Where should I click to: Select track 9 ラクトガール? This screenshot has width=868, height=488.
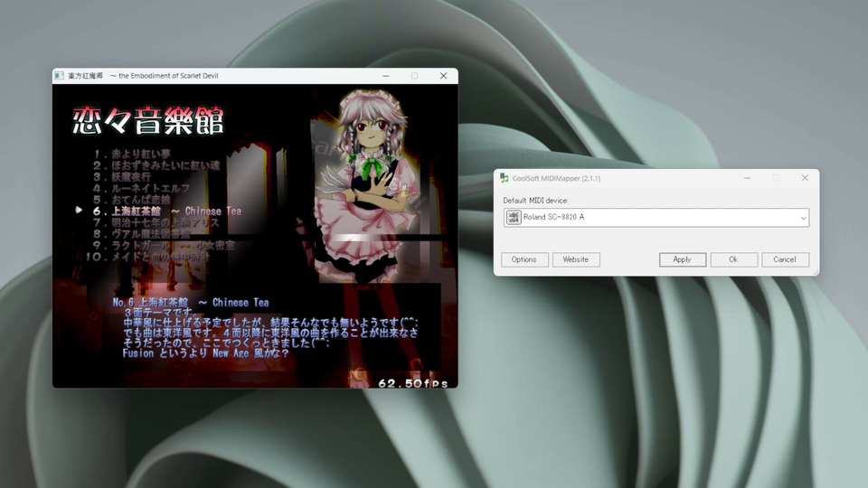(164, 245)
